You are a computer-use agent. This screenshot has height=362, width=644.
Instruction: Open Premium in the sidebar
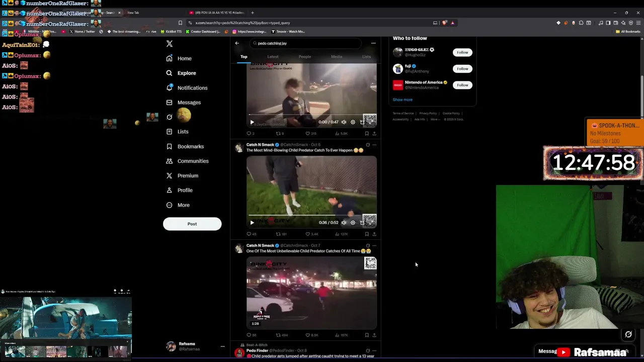182,175
